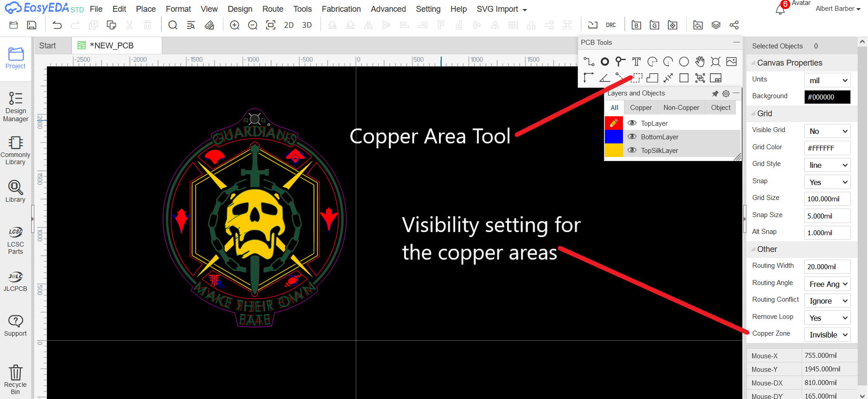Select the Copper Area tool
868x399 pixels.
point(637,78)
